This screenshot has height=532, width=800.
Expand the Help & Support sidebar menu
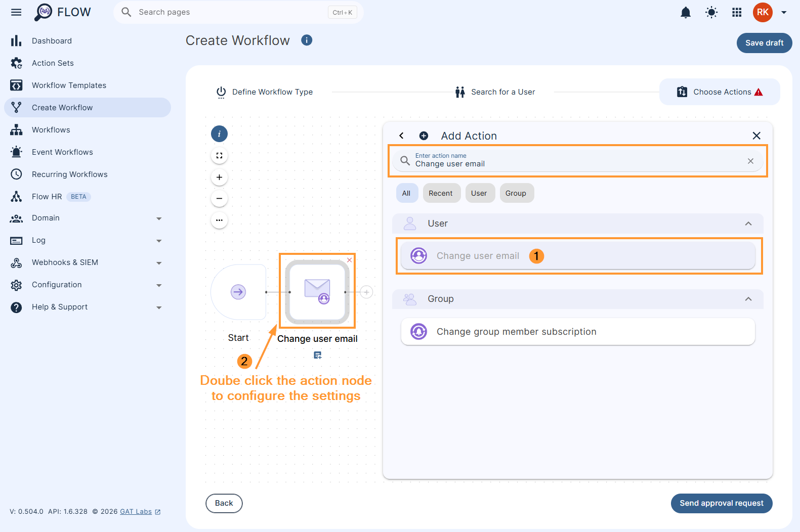pyautogui.click(x=88, y=307)
